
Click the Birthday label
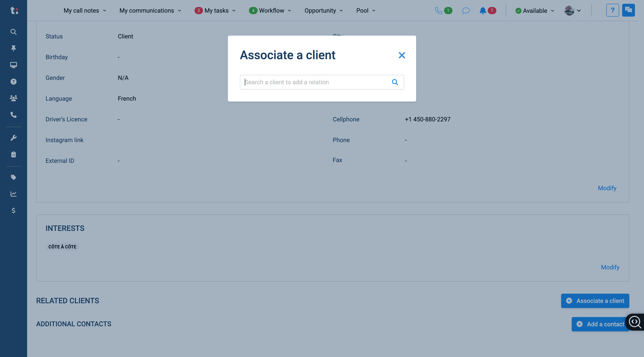56,57
